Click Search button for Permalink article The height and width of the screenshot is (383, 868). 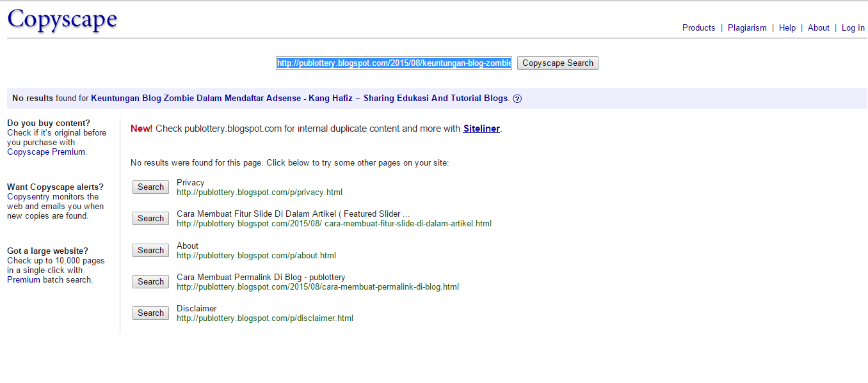tap(150, 281)
